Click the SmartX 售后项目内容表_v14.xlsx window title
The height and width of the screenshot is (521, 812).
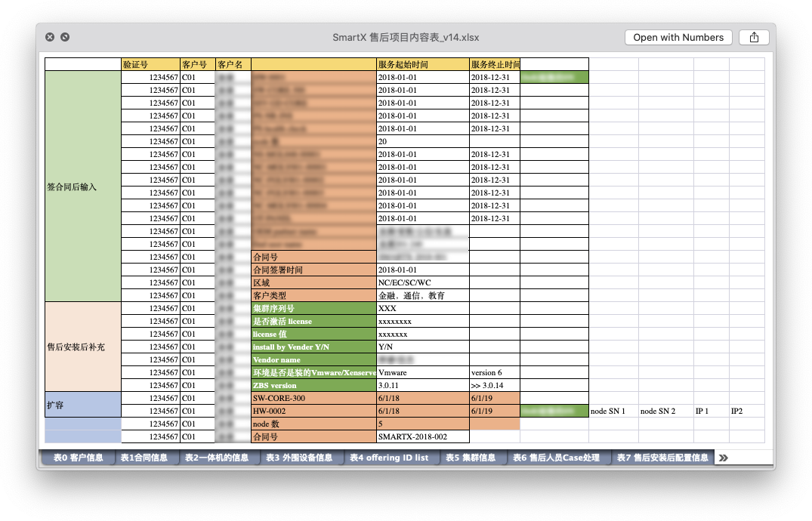(x=406, y=37)
